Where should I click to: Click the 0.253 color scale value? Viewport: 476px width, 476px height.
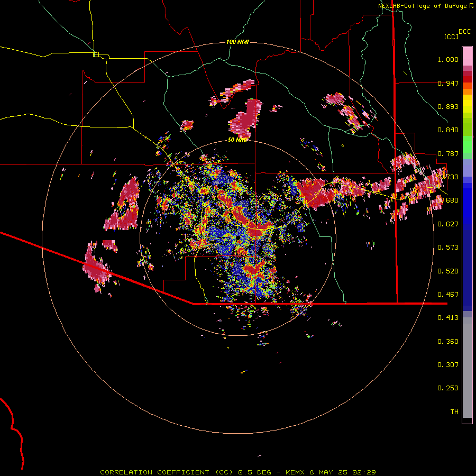pyautogui.click(x=448, y=388)
